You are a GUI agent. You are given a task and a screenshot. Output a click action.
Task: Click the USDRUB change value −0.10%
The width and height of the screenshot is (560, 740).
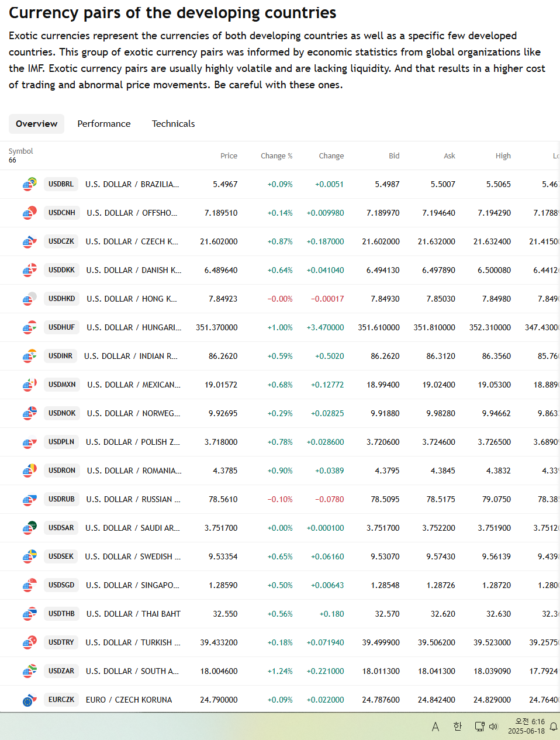pyautogui.click(x=280, y=499)
